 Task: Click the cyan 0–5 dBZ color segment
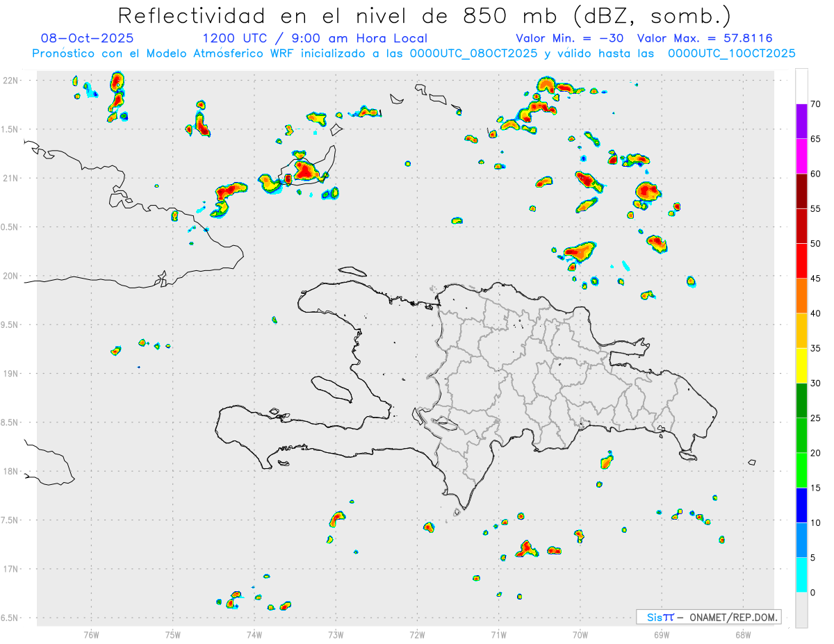point(801,575)
